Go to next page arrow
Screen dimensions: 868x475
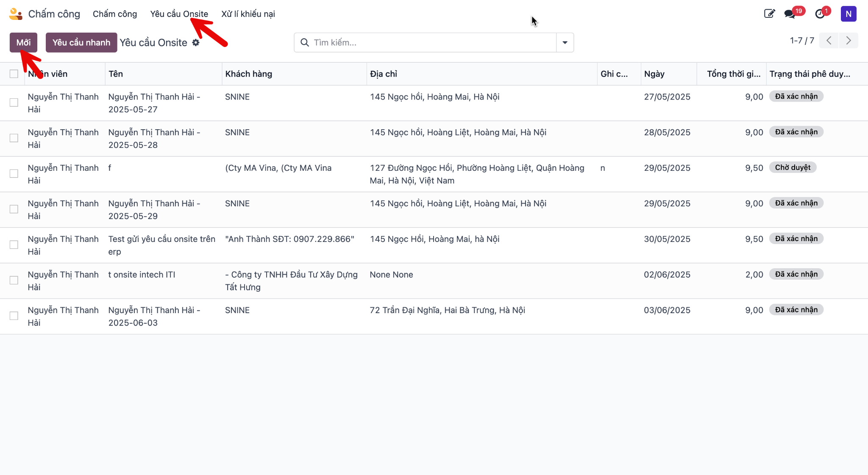(x=849, y=41)
